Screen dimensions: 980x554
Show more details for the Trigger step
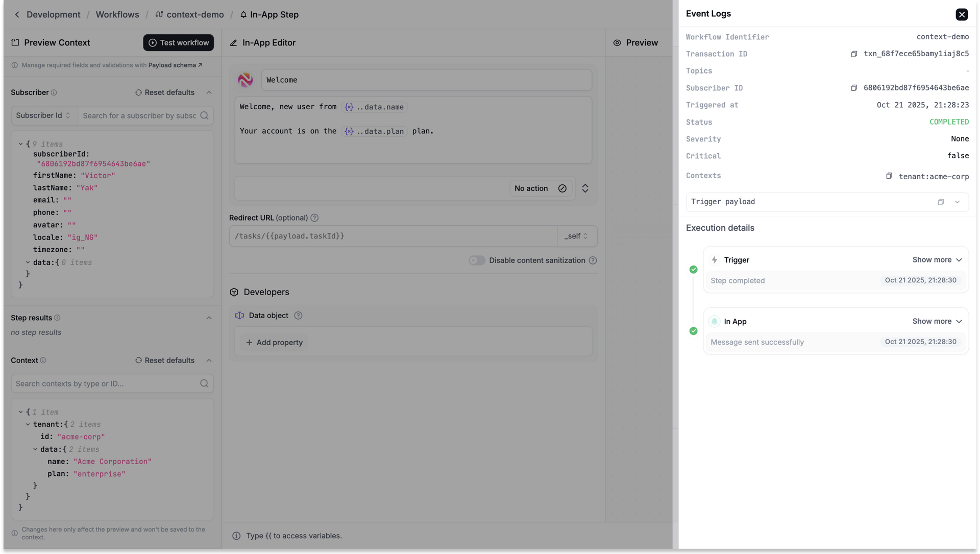[x=937, y=259]
